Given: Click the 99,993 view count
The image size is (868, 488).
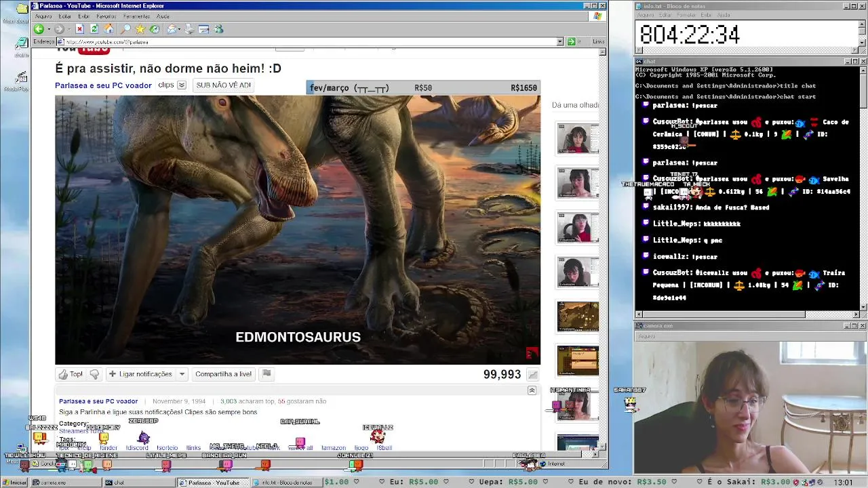Looking at the screenshot, I should pyautogui.click(x=502, y=375).
